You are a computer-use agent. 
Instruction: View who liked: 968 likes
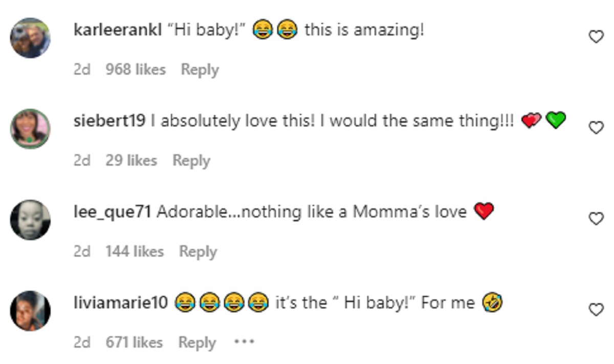point(136,70)
